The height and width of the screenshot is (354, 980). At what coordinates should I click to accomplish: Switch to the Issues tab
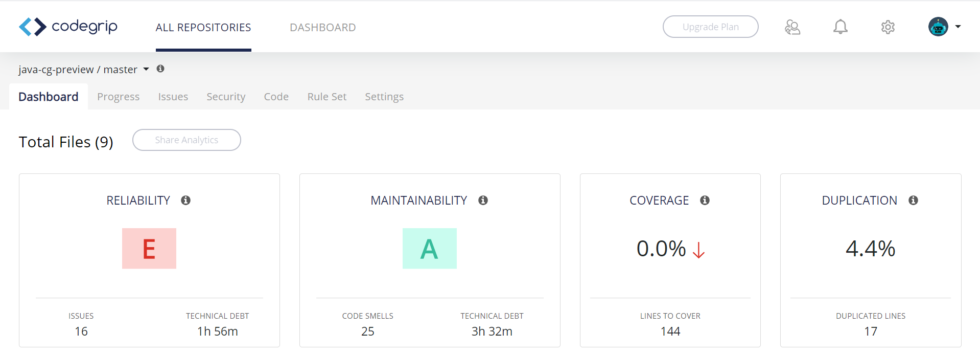(x=173, y=97)
